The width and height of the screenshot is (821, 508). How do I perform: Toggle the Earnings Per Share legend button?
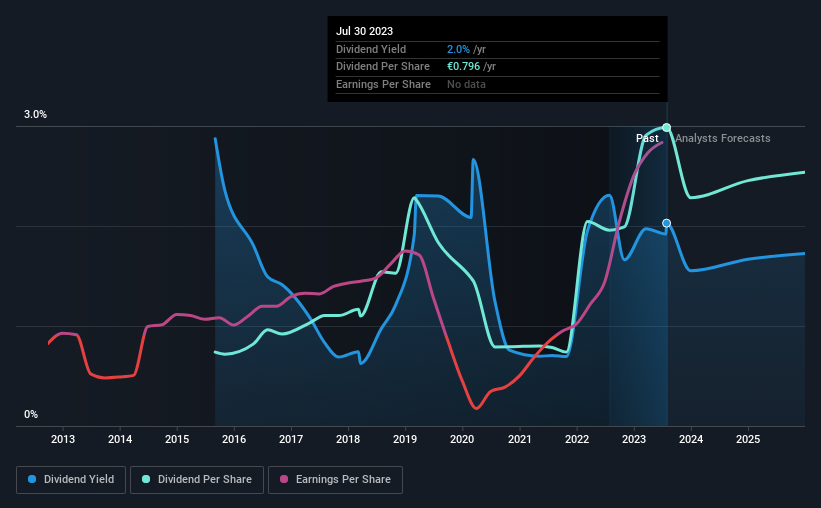coord(335,480)
